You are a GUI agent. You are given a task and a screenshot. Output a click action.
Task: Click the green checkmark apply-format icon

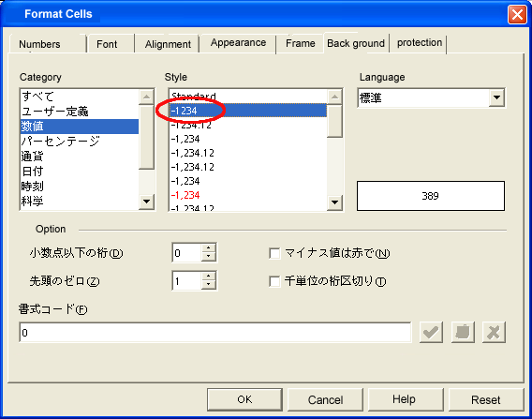(431, 332)
